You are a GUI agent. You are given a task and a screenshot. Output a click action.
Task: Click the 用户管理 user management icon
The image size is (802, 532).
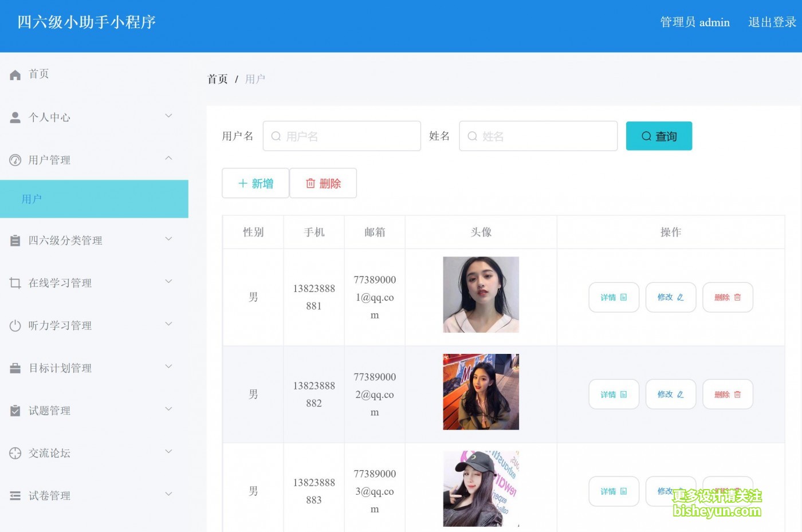[15, 160]
